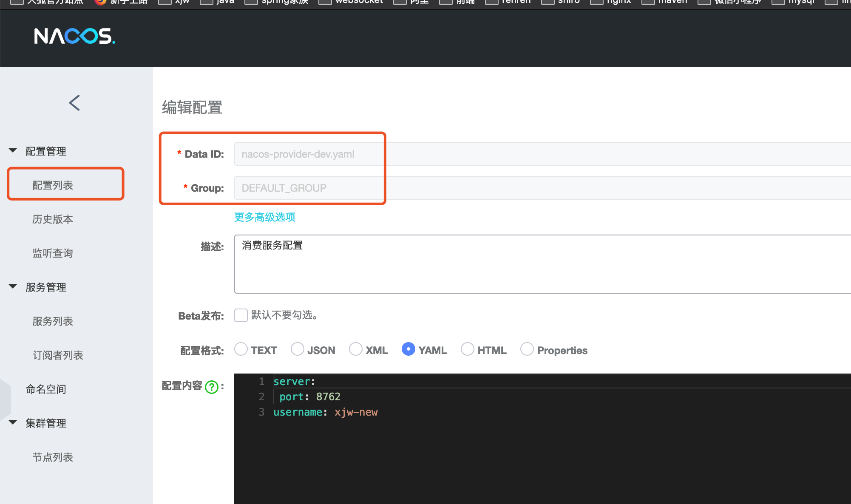Open the maven bookmarks folder

tap(664, 2)
